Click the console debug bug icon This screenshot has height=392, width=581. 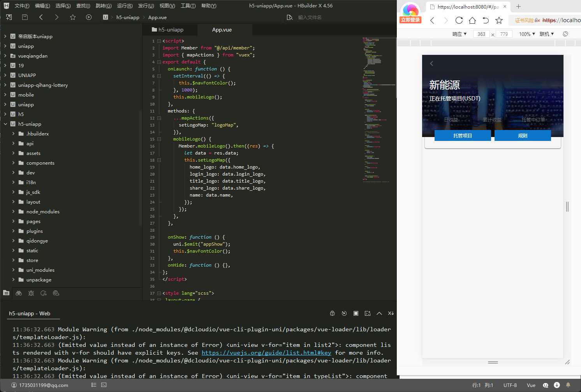[x=333, y=313]
